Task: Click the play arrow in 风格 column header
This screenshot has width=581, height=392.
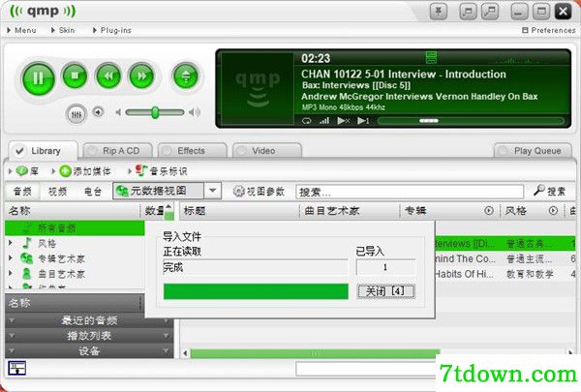Action: [553, 211]
